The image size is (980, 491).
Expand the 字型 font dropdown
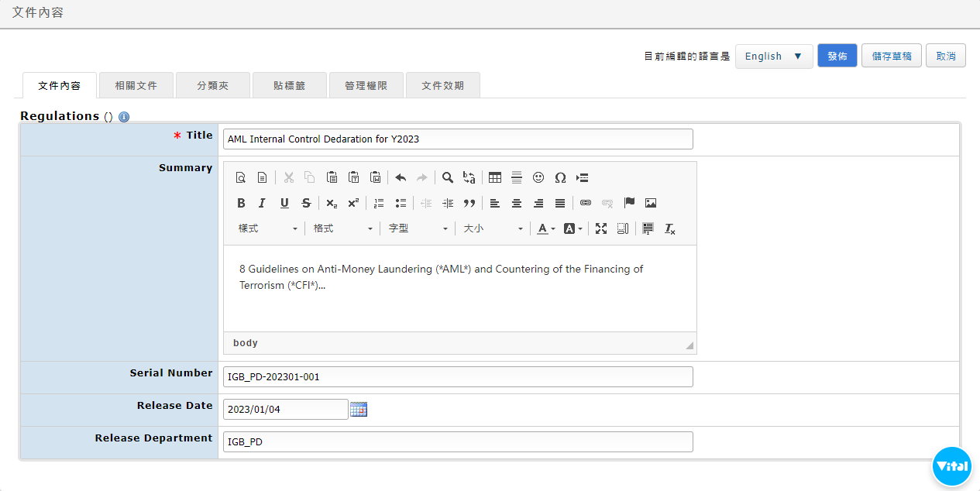[418, 228]
